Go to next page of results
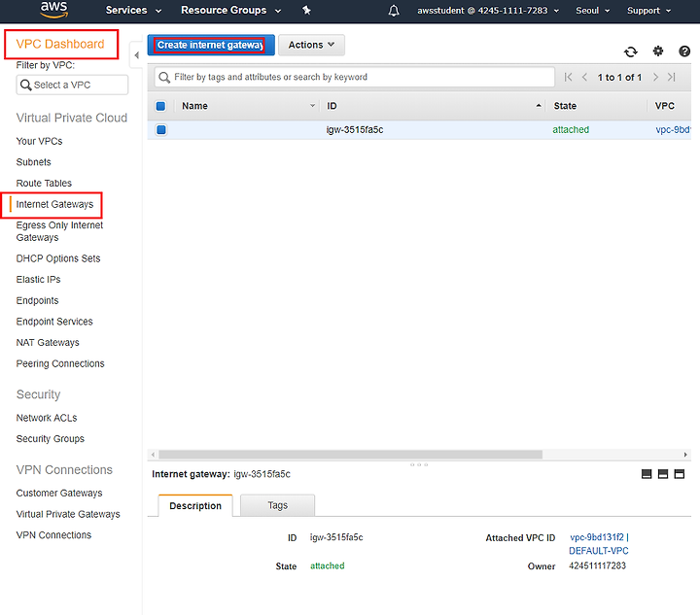700x615 pixels. click(x=655, y=77)
